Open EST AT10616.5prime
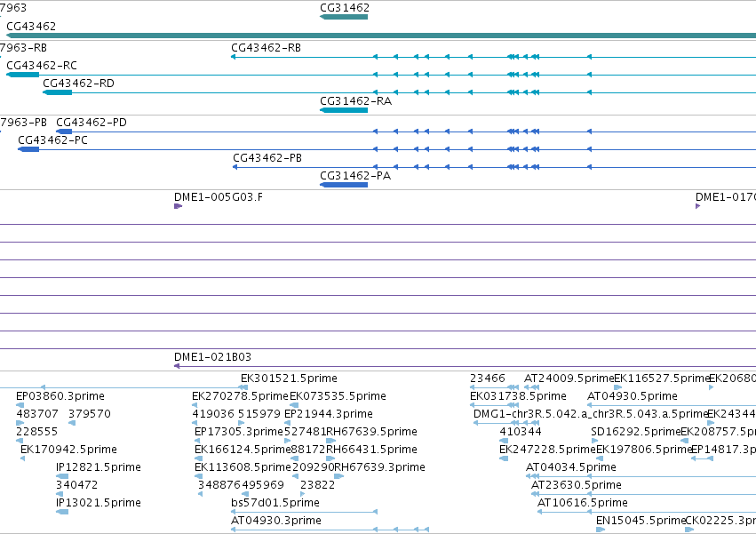Viewport: 756px width, 534px height. click(x=583, y=503)
